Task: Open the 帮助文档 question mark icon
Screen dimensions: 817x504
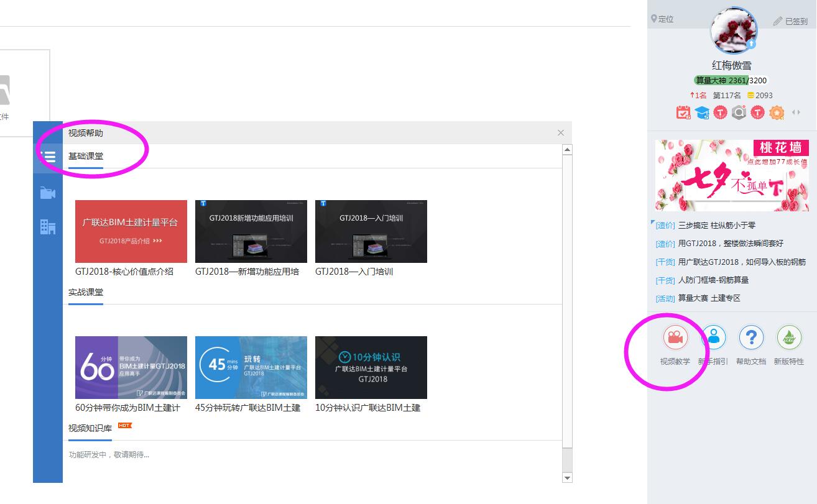Action: coord(751,337)
